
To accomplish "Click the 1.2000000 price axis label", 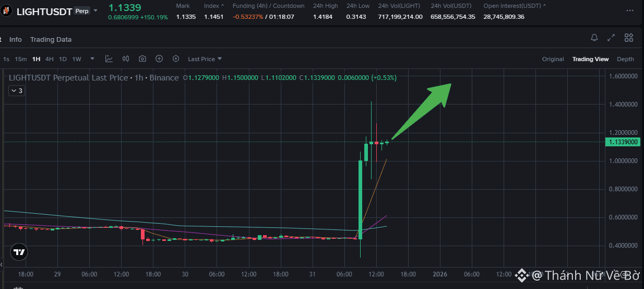I will 623,133.
